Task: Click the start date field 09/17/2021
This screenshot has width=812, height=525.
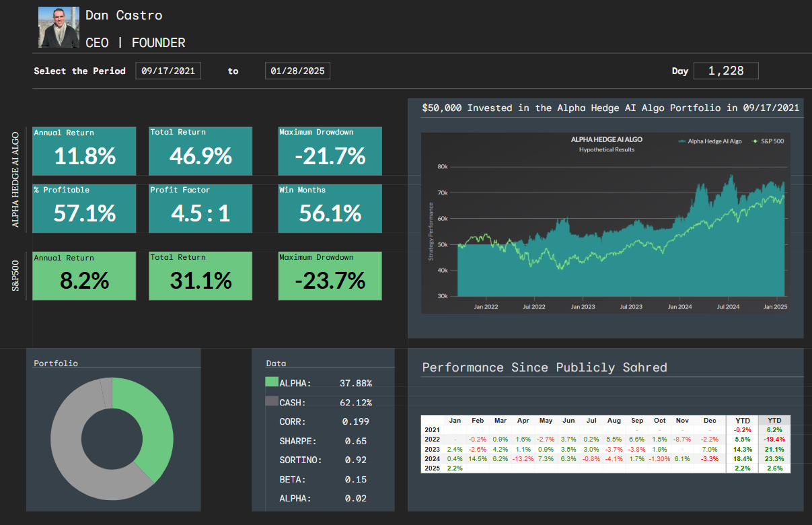Action: tap(168, 71)
